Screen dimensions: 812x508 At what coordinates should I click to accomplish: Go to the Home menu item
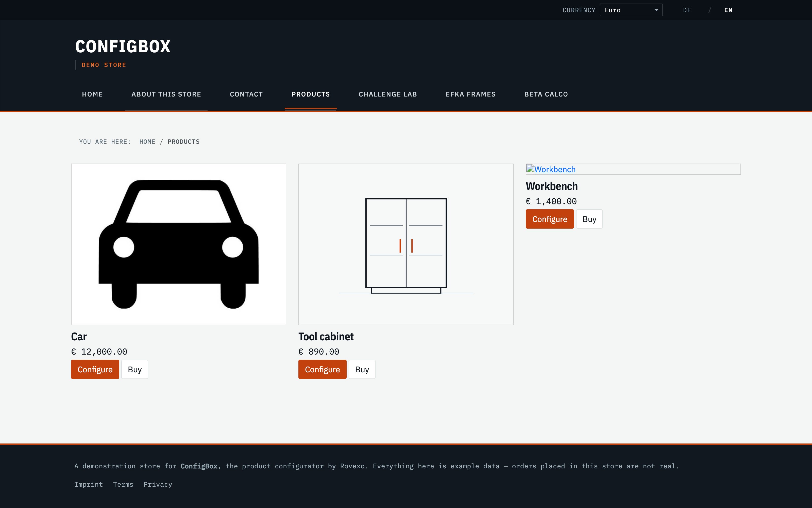(x=92, y=94)
